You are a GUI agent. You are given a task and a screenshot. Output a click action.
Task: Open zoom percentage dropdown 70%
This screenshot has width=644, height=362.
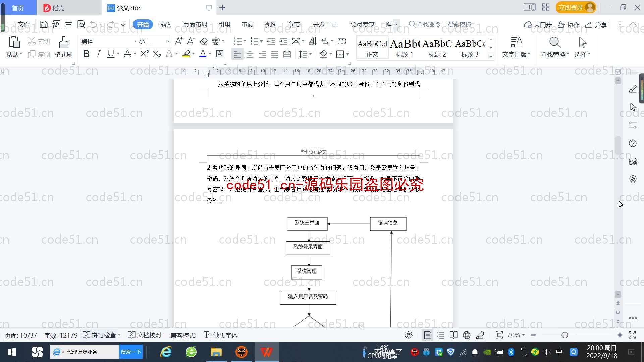click(516, 335)
